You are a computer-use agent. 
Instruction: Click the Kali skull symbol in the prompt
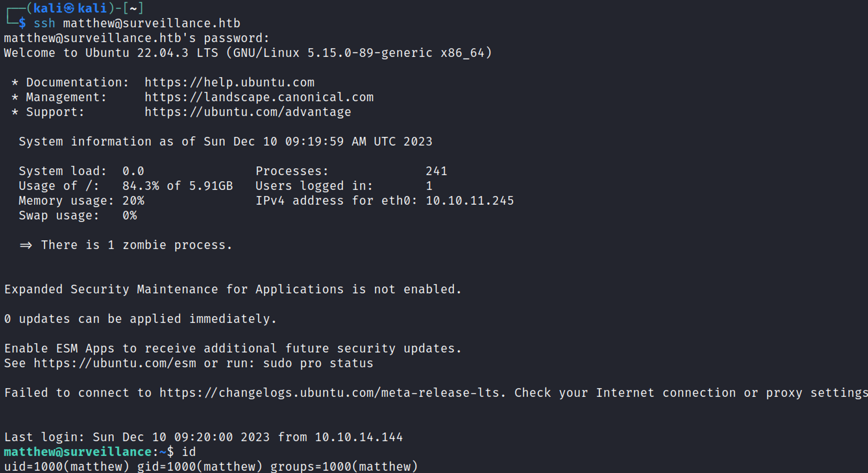(69, 8)
